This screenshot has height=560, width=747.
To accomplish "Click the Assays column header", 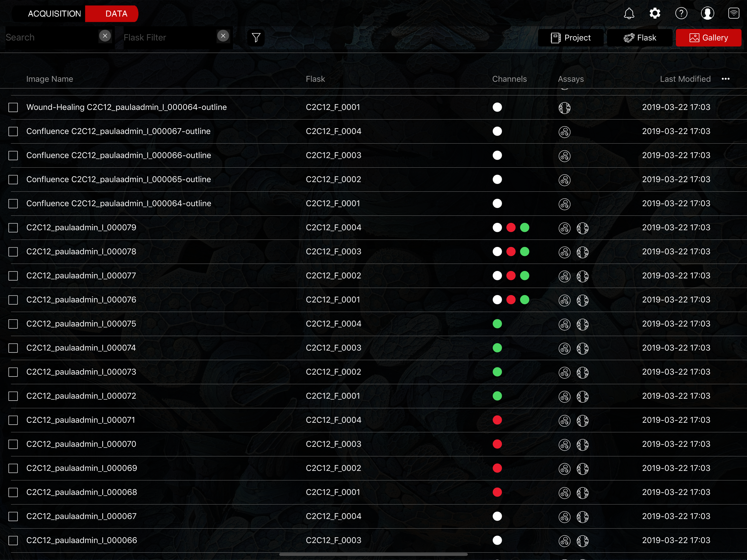I will pyautogui.click(x=571, y=79).
